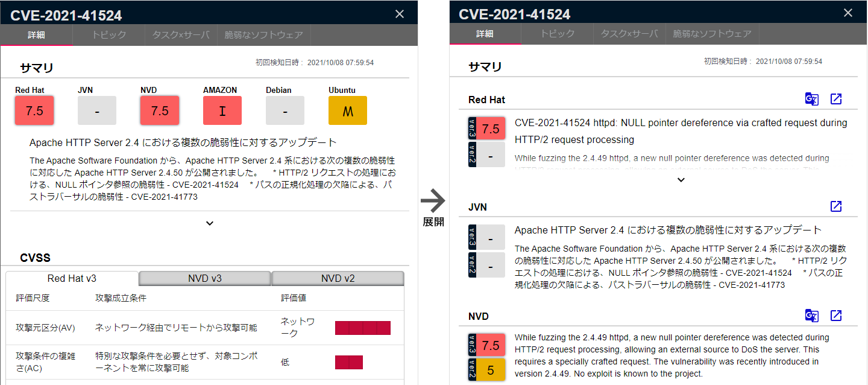Open the NVD external link icon
The image size is (868, 385).
coord(836,316)
